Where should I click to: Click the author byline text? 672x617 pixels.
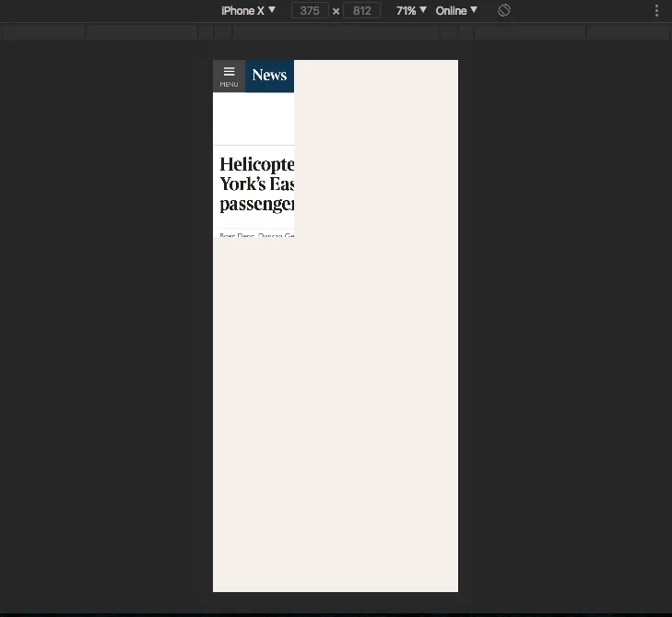[x=256, y=235]
